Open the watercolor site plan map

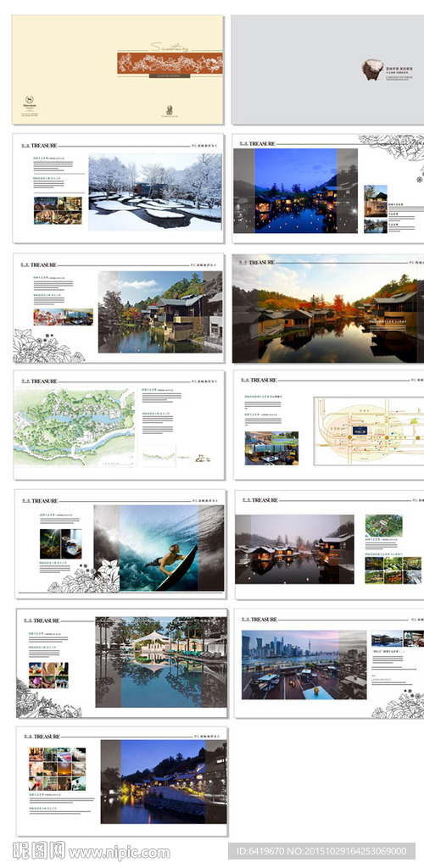click(74, 427)
